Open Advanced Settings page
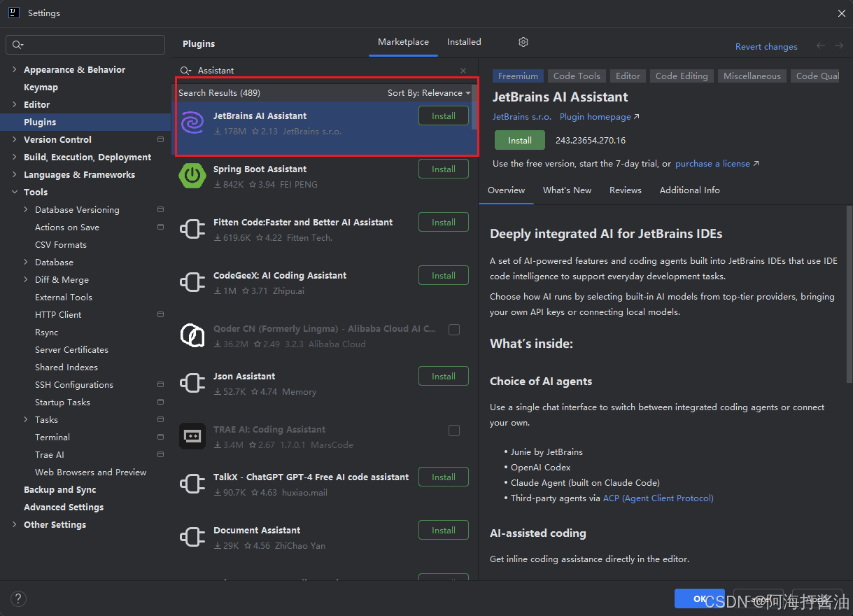 (64, 507)
